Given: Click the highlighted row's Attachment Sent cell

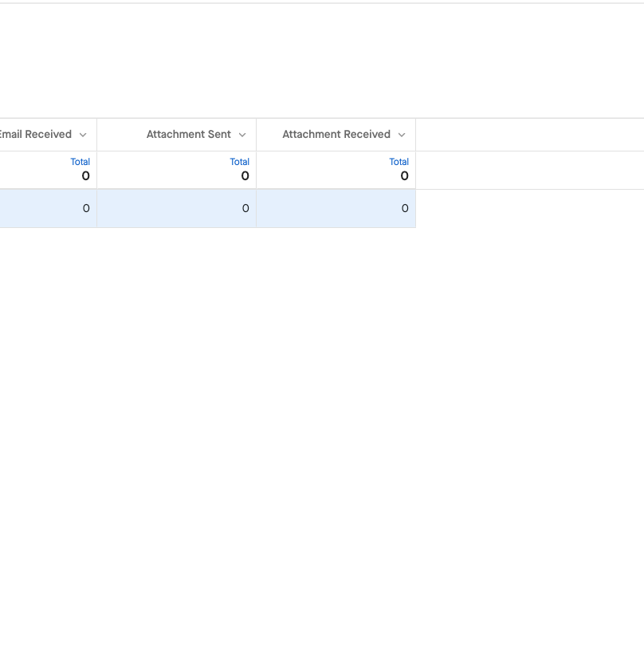Looking at the screenshot, I should (x=177, y=209).
